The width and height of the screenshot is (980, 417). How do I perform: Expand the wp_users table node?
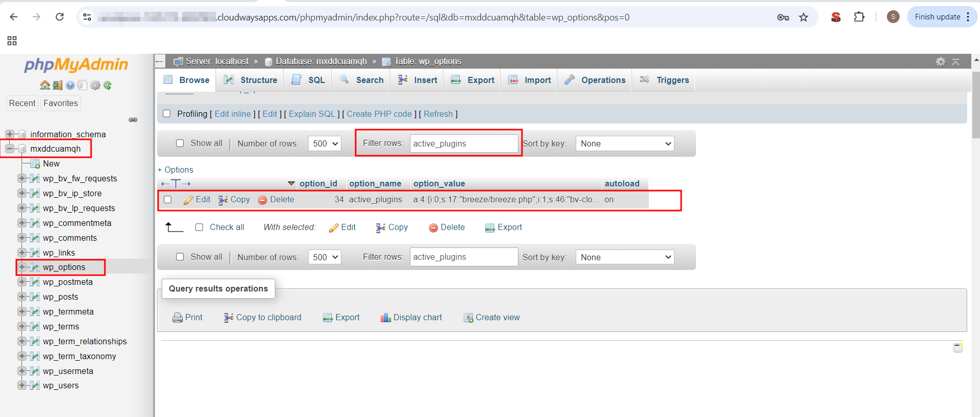(x=21, y=385)
